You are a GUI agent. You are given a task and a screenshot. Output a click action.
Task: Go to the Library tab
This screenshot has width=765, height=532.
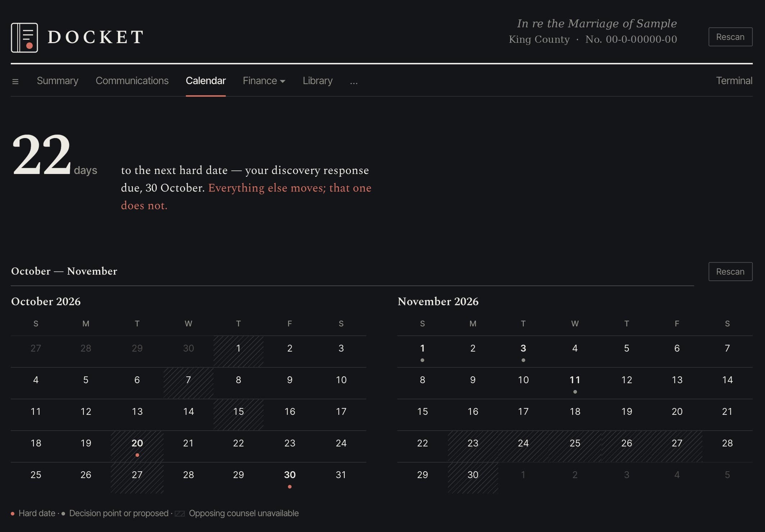pos(317,81)
